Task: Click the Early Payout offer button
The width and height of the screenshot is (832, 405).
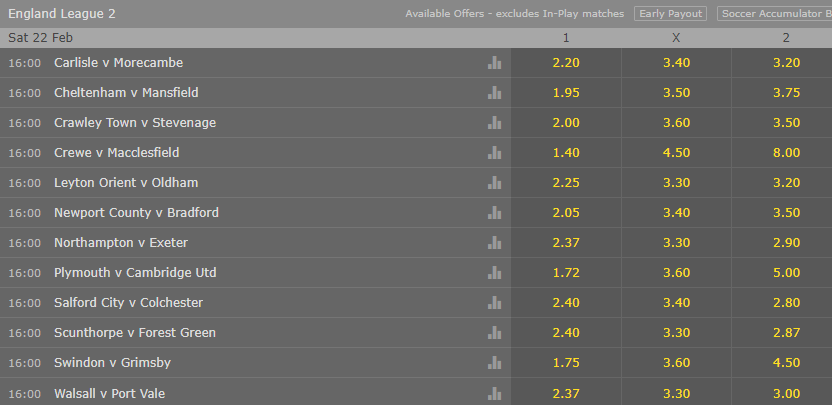Action: pyautogui.click(x=670, y=14)
